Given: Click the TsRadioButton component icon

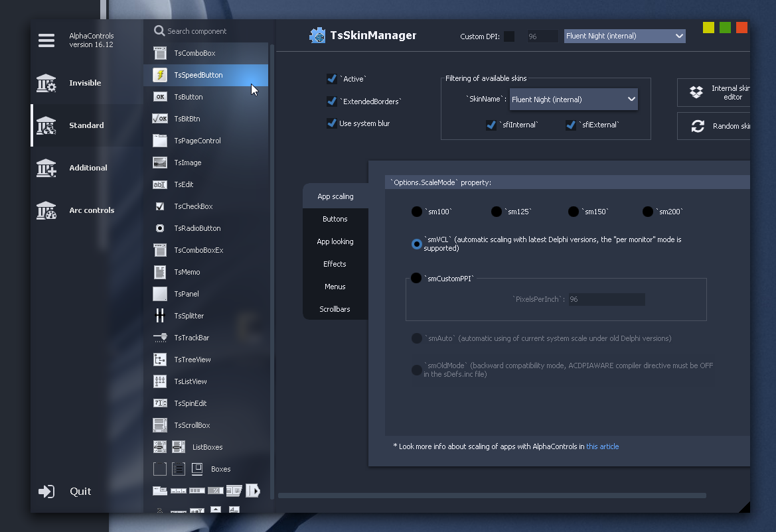Looking at the screenshot, I should tap(160, 228).
